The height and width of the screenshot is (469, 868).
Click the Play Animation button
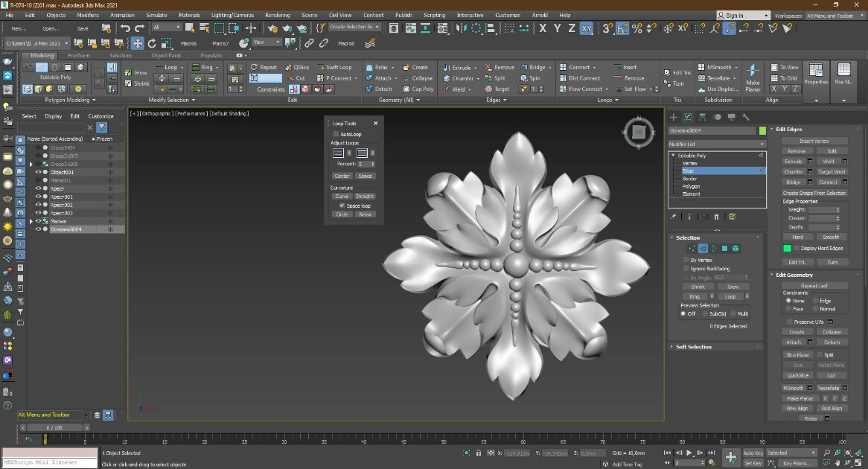click(689, 453)
